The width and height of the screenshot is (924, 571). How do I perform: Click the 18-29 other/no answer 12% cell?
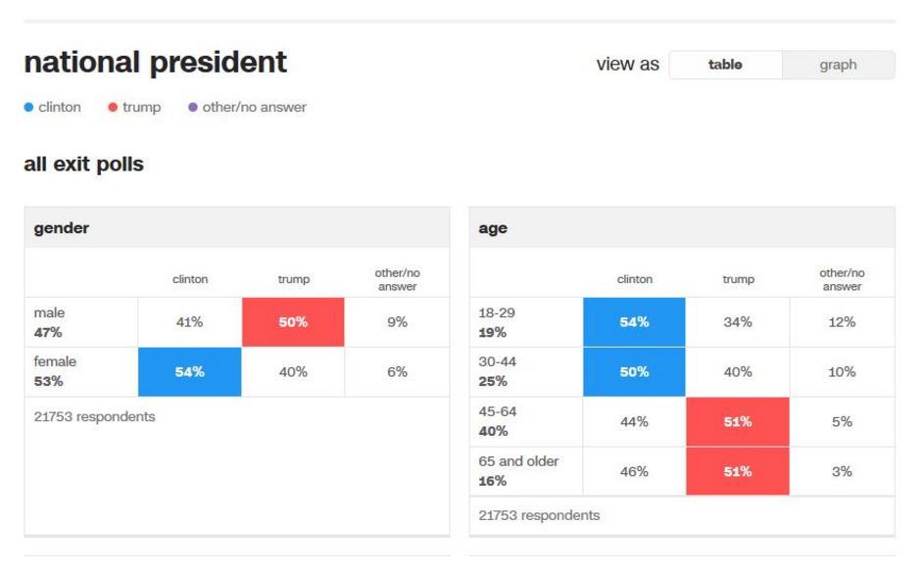[841, 321]
